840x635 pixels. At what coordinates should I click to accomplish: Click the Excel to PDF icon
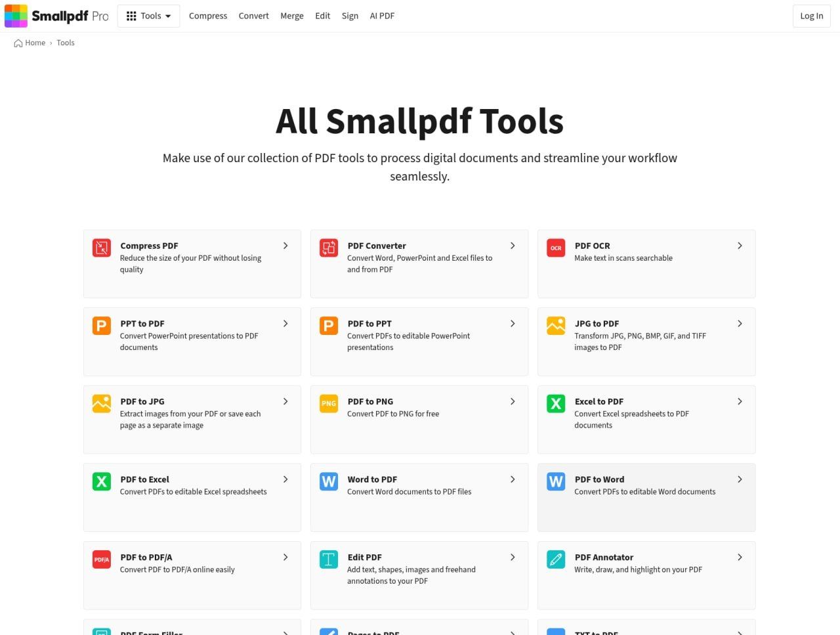(556, 403)
